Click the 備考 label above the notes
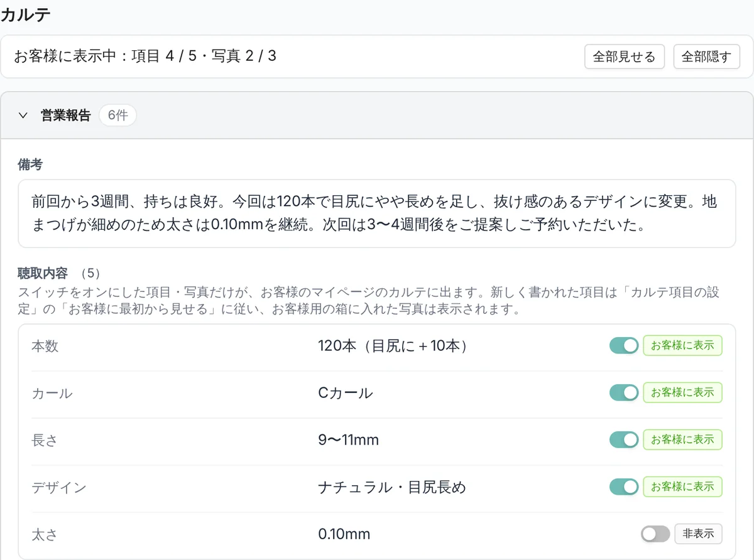 (30, 164)
